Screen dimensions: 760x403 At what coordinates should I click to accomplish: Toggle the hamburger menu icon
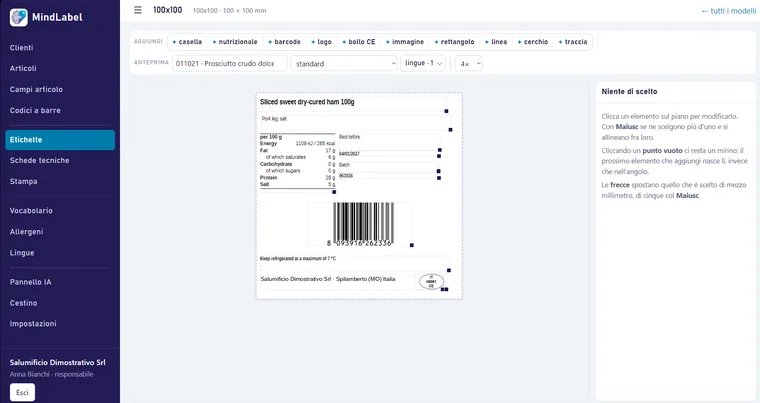[138, 10]
